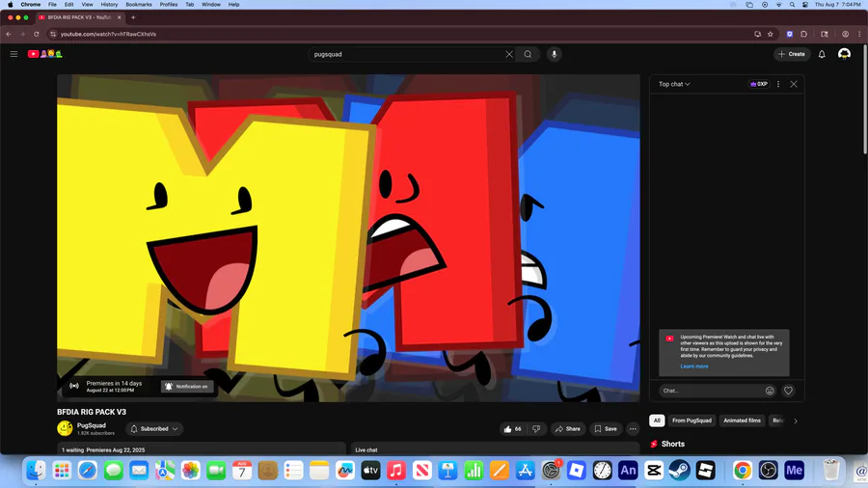
Task: Select the From PugSquad chip
Action: coord(692,420)
